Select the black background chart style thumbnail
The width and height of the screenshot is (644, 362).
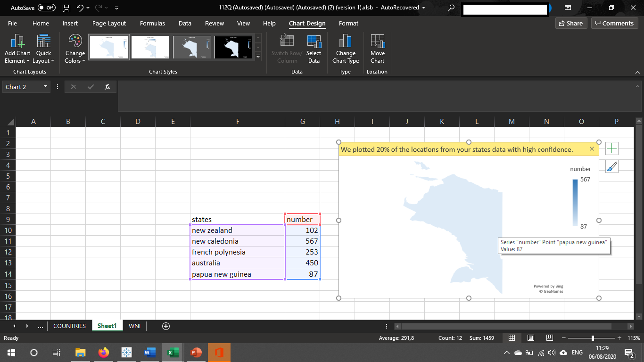[x=233, y=47]
